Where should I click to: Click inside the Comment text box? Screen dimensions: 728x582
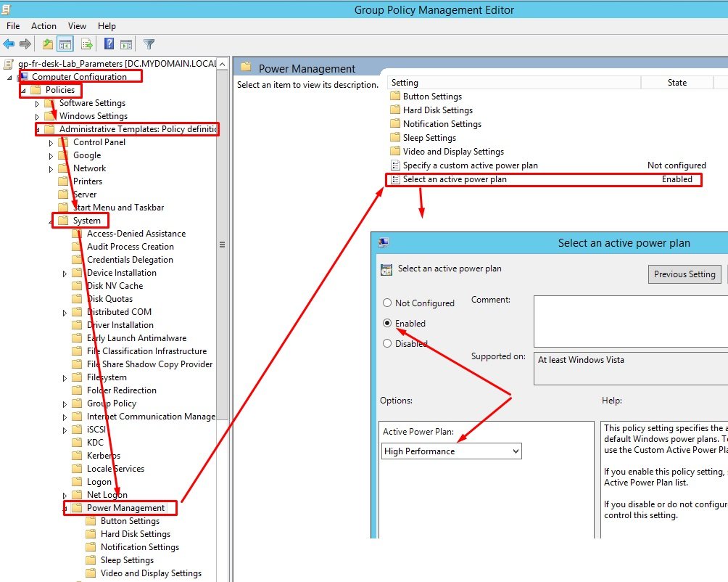click(x=629, y=321)
